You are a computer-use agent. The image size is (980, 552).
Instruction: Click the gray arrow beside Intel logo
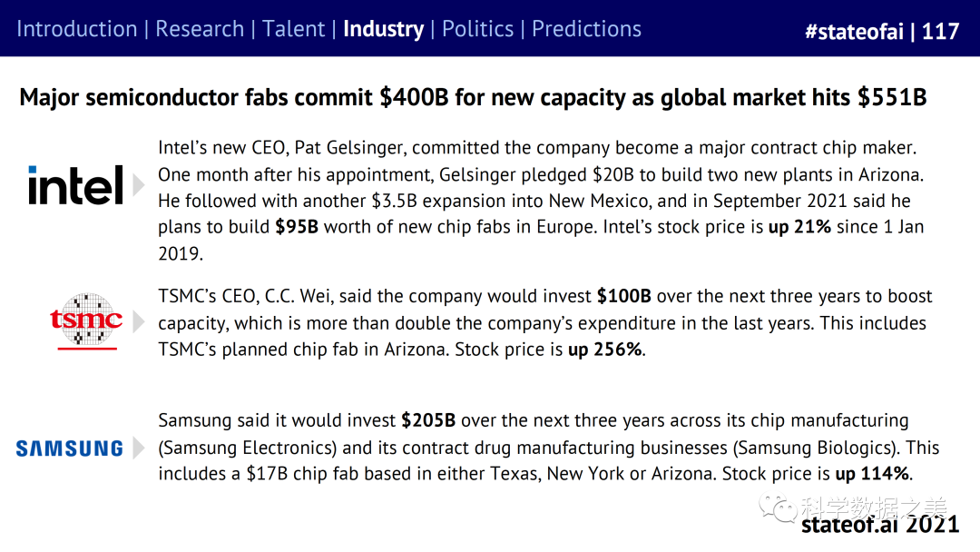tap(138, 185)
